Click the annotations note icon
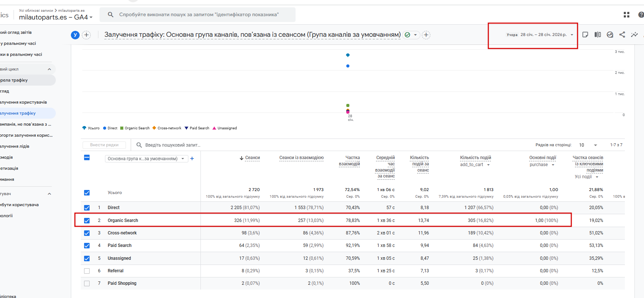 click(585, 35)
